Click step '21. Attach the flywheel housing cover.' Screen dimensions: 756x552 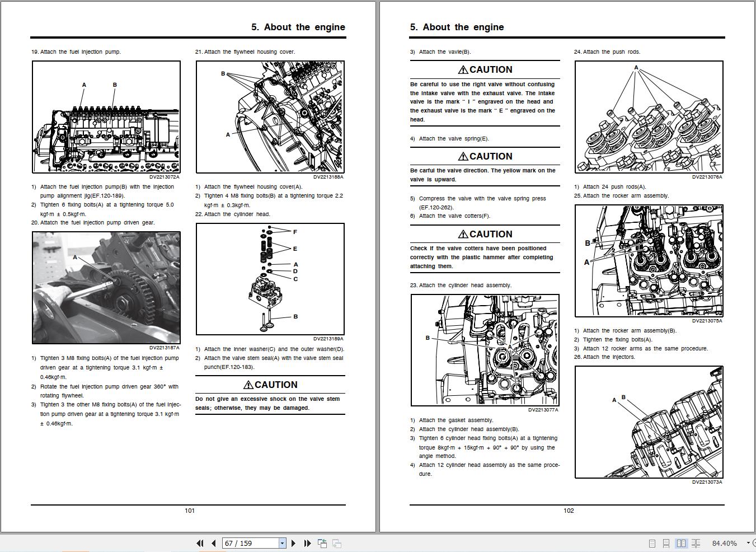[245, 52]
